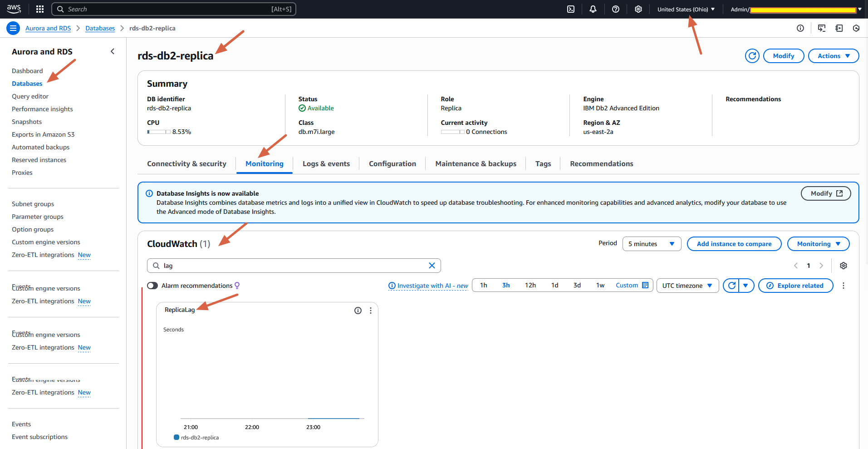Open the RDS side navigation hamburger menu
868x449 pixels.
click(13, 28)
